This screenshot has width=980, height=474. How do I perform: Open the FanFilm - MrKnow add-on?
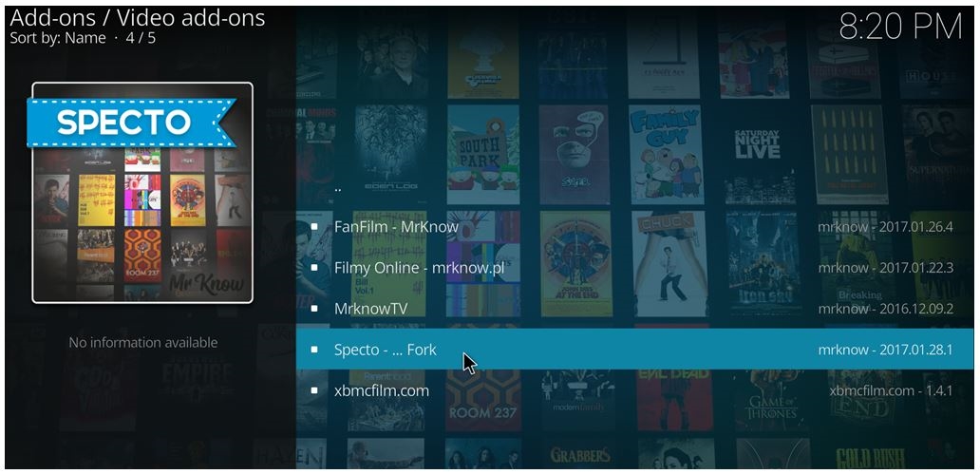(x=634, y=226)
